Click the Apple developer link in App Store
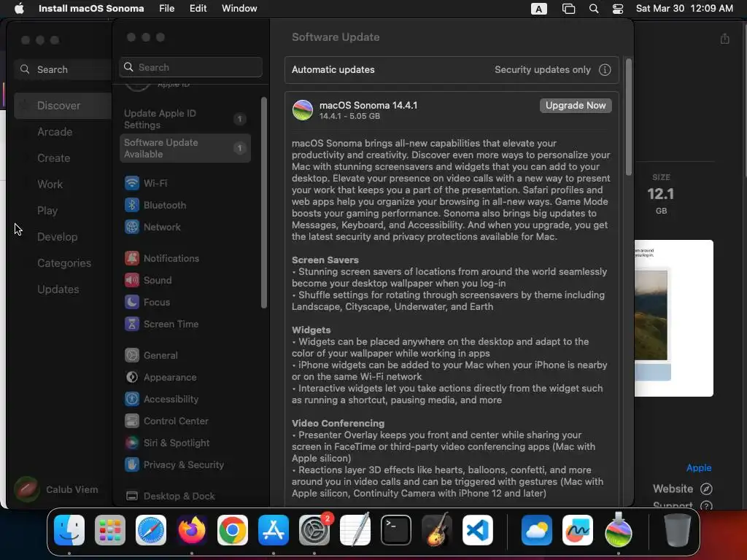 698,467
